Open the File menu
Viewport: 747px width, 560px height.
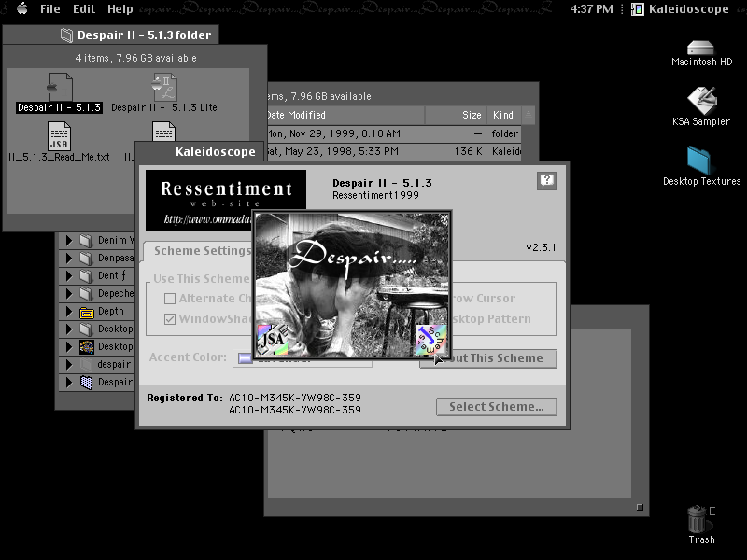50,9
